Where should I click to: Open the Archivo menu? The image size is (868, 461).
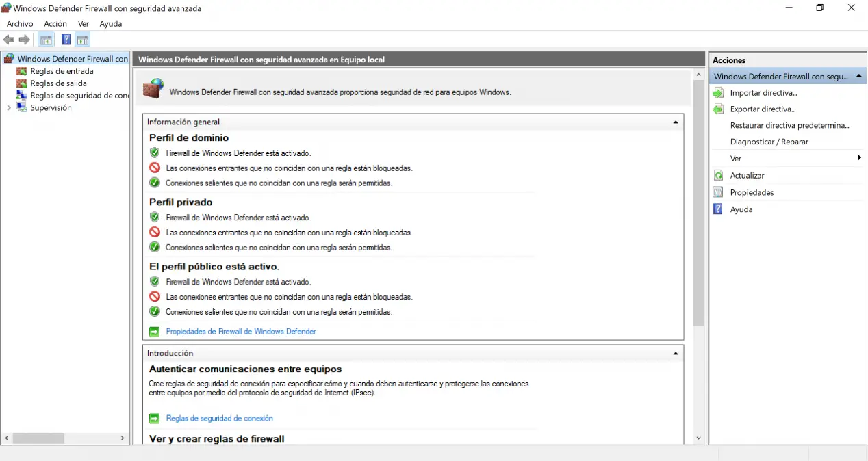(x=20, y=24)
